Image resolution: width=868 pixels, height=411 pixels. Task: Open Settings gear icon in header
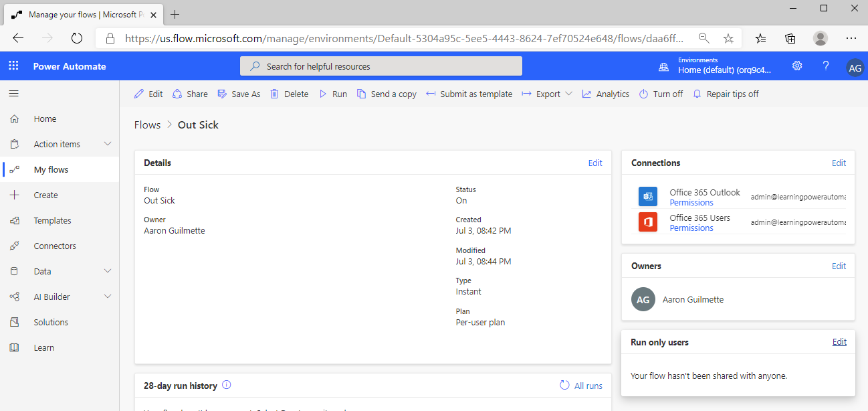pos(797,66)
